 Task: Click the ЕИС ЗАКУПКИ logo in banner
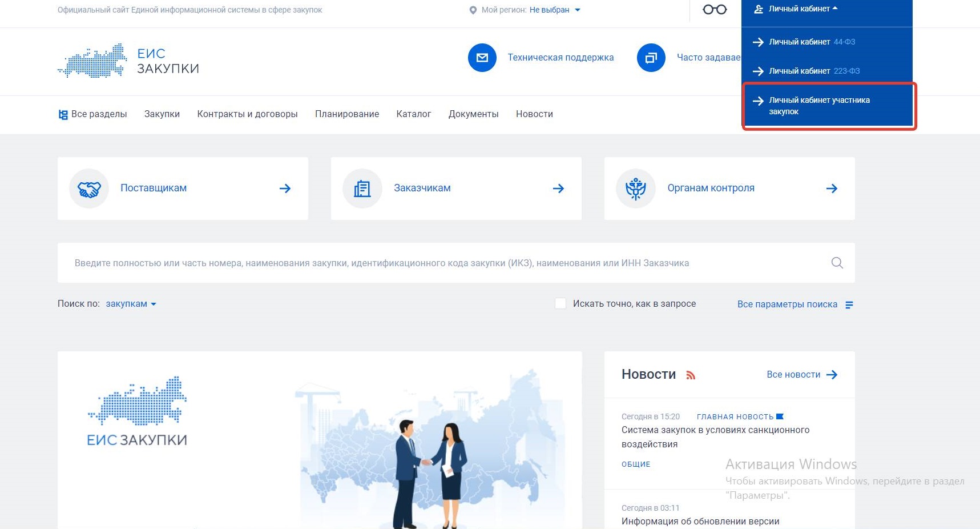pyautogui.click(x=137, y=411)
